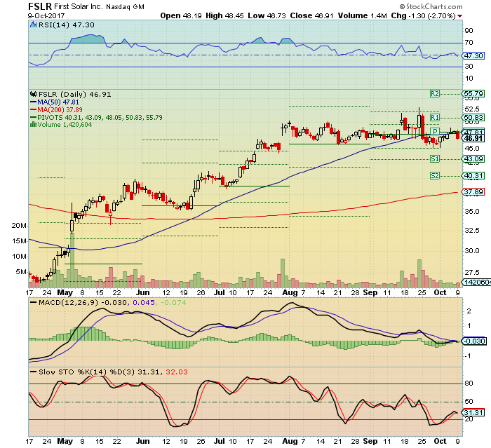Click the First Solar Inc. company name
The image size is (491, 448).
[x=78, y=6]
